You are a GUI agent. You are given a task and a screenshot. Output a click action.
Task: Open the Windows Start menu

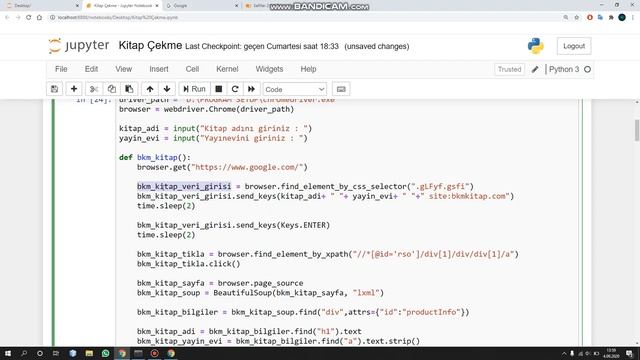[8, 353]
